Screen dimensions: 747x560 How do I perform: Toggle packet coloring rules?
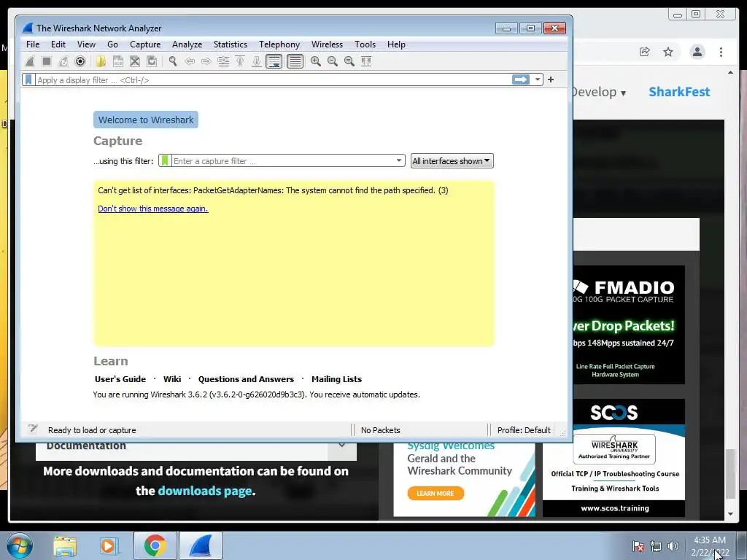295,61
